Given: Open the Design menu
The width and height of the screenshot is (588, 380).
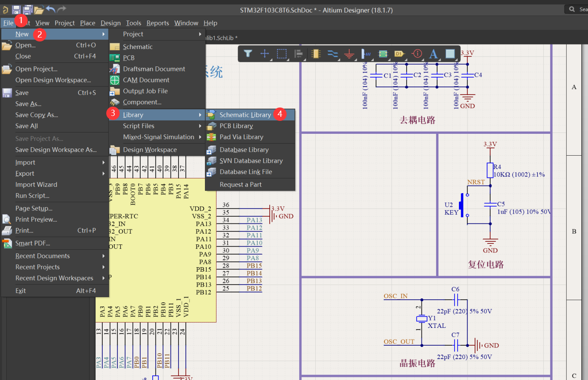Looking at the screenshot, I should click(x=110, y=23).
